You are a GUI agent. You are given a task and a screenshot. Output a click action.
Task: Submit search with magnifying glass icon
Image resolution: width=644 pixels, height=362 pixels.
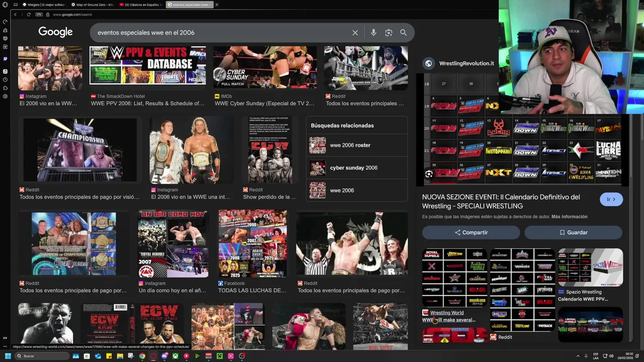click(x=404, y=33)
